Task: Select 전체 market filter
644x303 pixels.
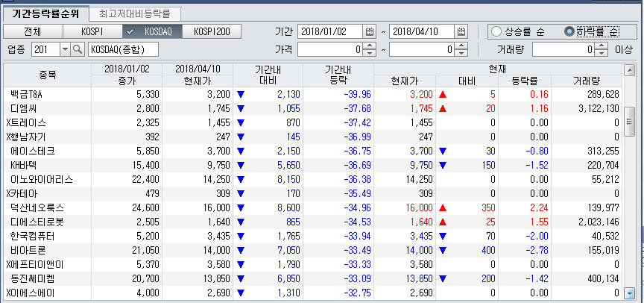Action: click(33, 31)
